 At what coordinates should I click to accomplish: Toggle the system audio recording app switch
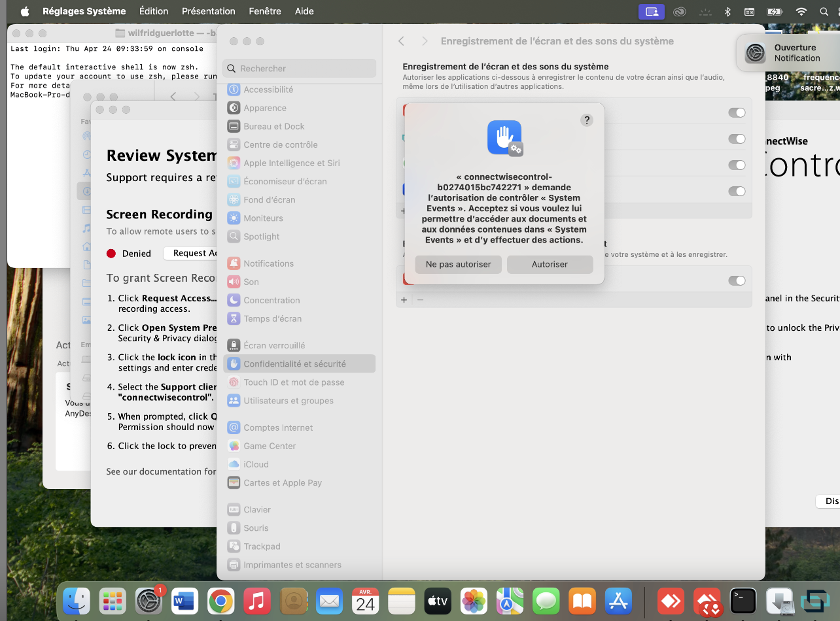tap(737, 280)
